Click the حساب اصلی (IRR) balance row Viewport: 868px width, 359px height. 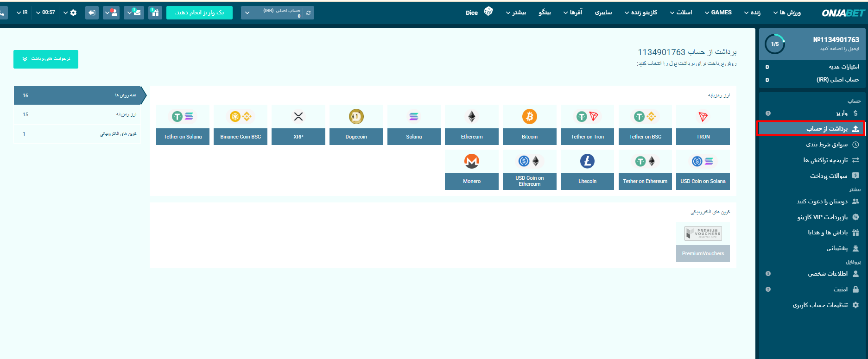812,80
